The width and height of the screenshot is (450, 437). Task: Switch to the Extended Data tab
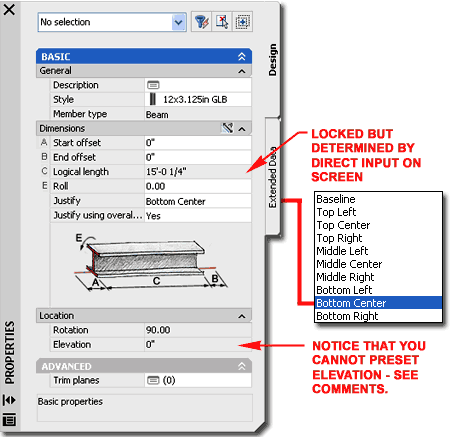click(x=273, y=177)
